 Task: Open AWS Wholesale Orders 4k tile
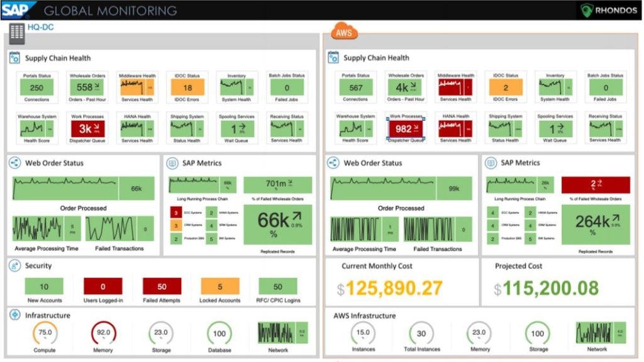point(406,87)
